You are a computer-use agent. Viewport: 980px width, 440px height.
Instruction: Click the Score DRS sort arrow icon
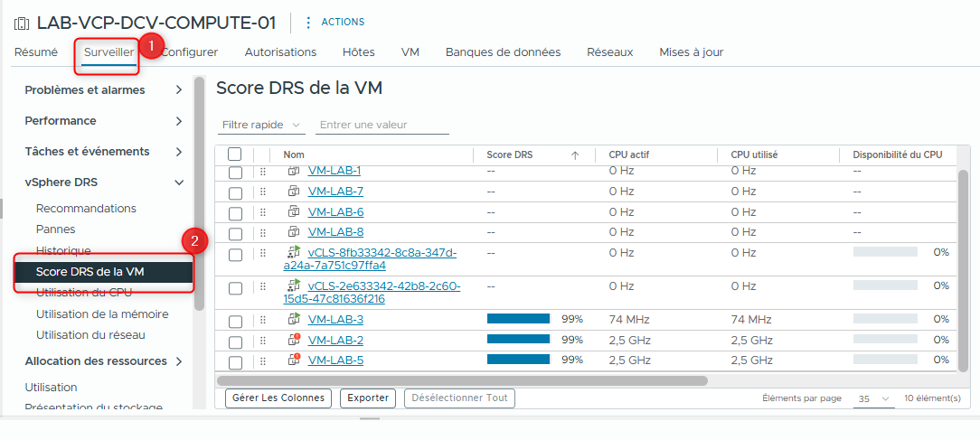click(x=575, y=155)
